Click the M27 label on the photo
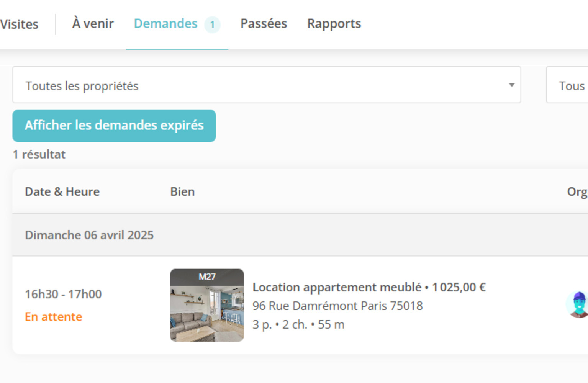This screenshot has width=588, height=383. (207, 277)
